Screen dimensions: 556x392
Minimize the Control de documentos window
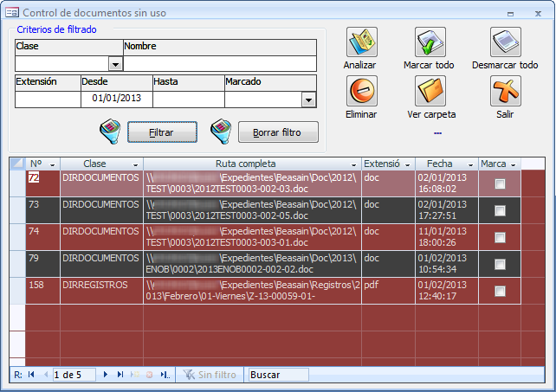click(x=510, y=14)
